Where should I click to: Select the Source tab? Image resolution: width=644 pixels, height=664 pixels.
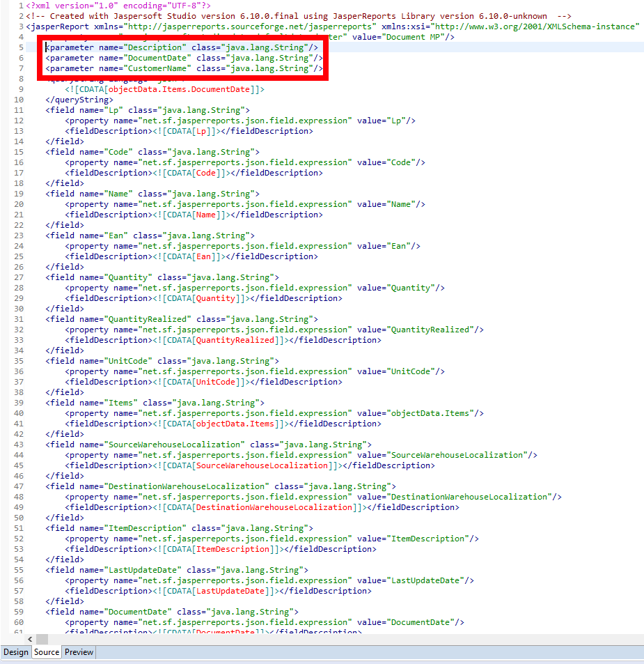point(47,652)
